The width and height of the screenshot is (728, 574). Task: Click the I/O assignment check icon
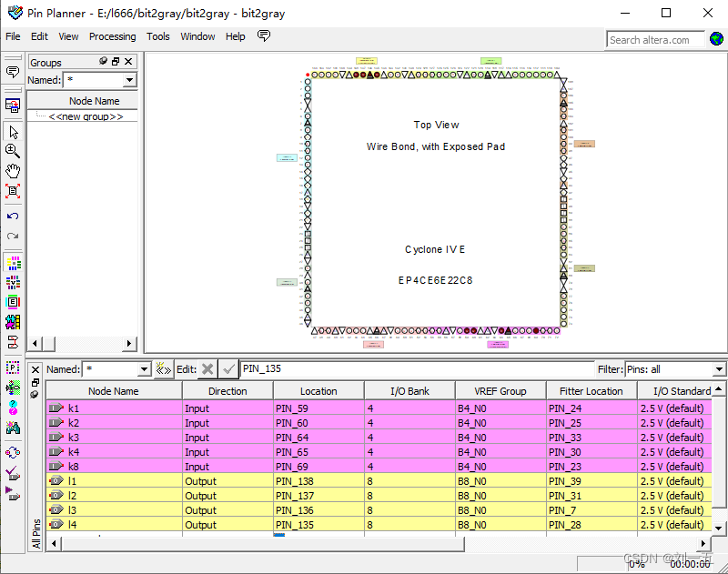[13, 473]
